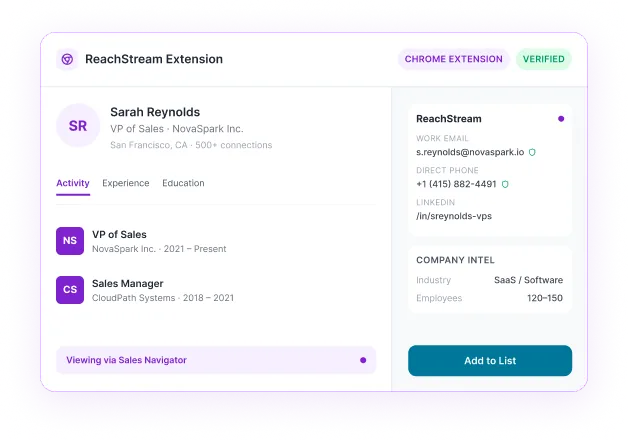
Task: Click CloudPath Systems · 2018 – 2021 text
Action: [163, 298]
